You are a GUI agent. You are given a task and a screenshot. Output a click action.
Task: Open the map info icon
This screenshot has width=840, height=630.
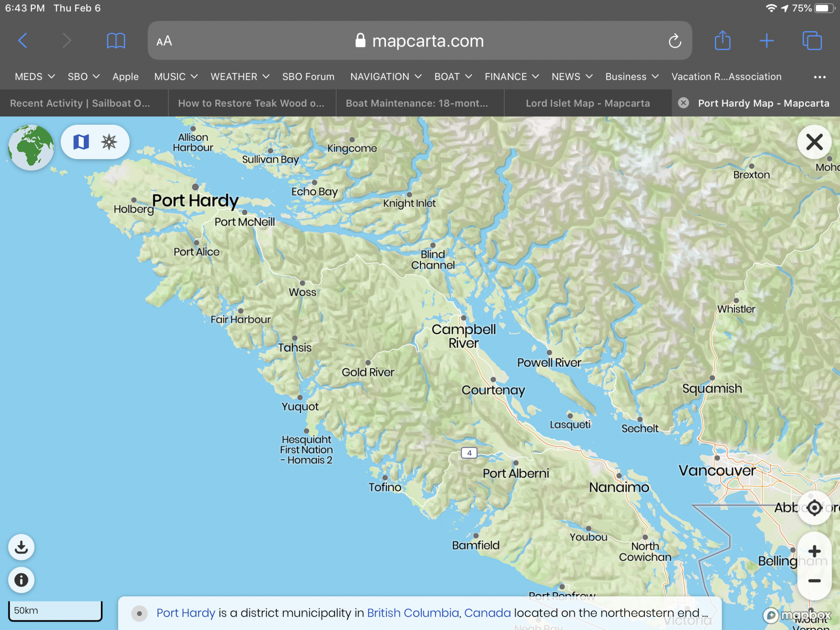(21, 580)
